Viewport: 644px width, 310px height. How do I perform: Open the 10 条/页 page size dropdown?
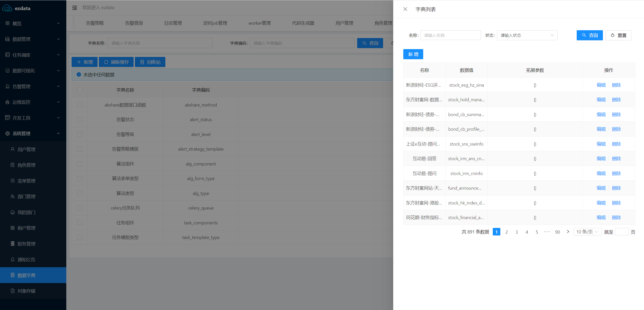click(587, 232)
